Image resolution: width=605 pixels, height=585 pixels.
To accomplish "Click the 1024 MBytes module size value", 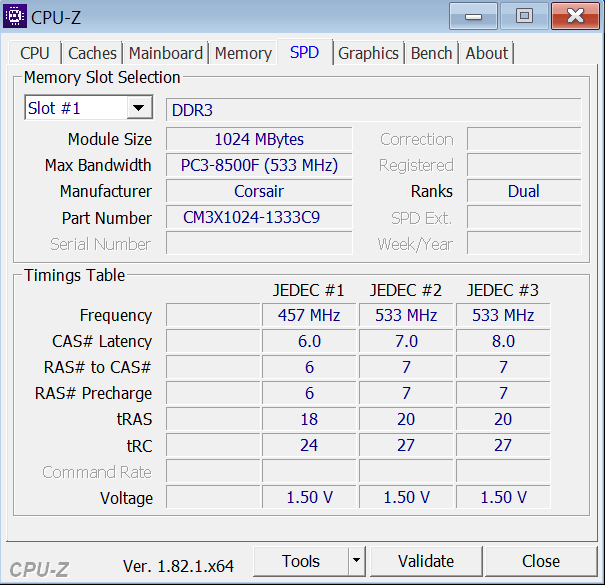I will [x=259, y=139].
